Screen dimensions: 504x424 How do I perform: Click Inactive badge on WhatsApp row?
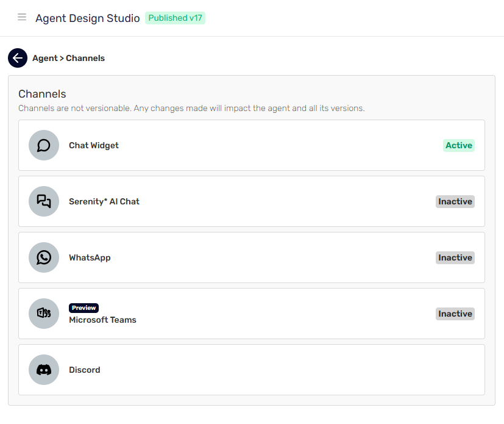[455, 257]
